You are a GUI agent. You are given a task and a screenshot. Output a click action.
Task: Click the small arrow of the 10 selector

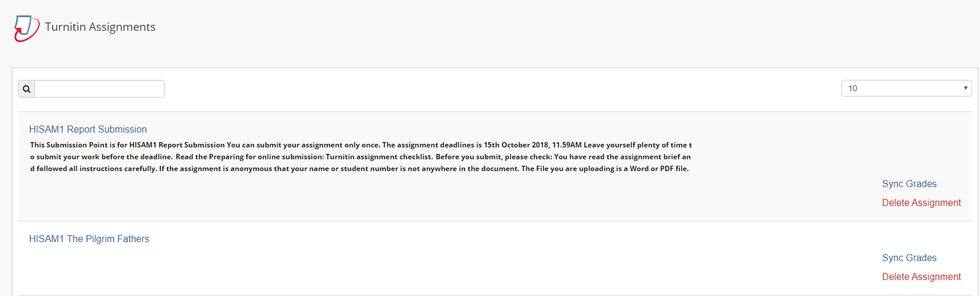tap(965, 88)
